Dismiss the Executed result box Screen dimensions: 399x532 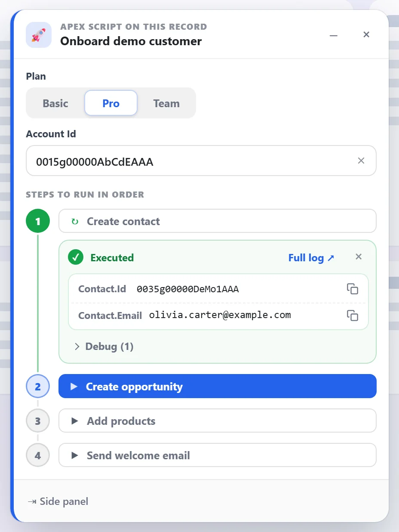pos(359,257)
